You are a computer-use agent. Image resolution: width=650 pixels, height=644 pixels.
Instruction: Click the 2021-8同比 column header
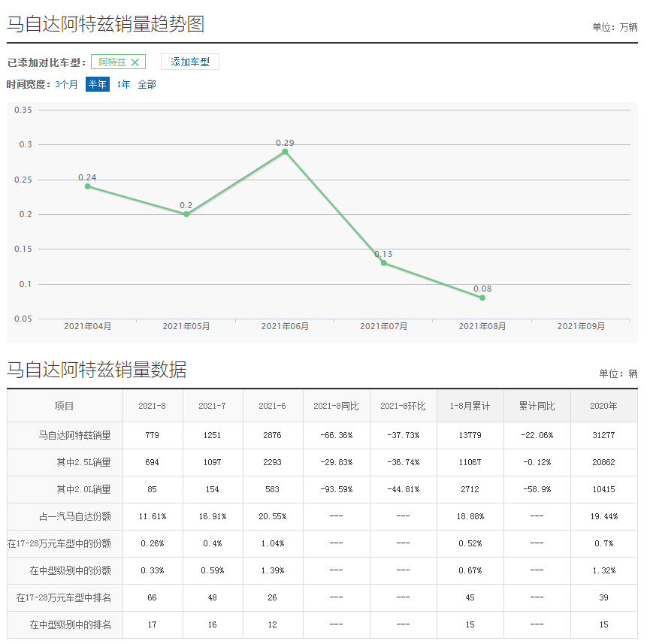tap(336, 407)
